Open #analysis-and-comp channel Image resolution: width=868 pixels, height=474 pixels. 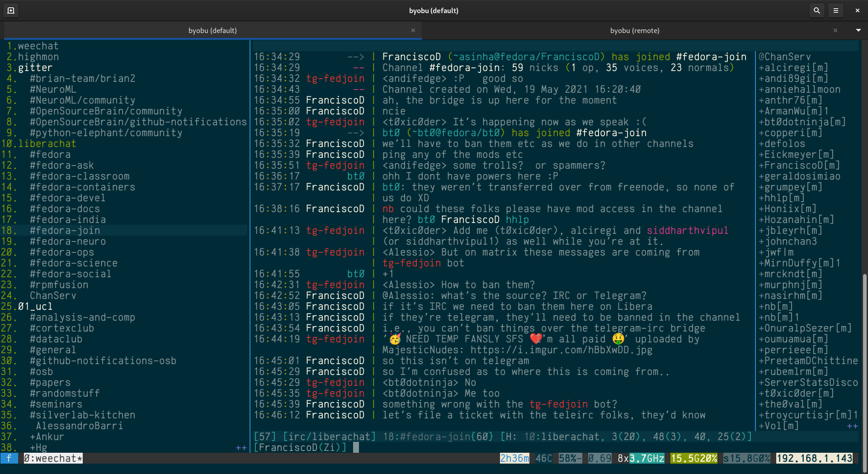coord(83,318)
